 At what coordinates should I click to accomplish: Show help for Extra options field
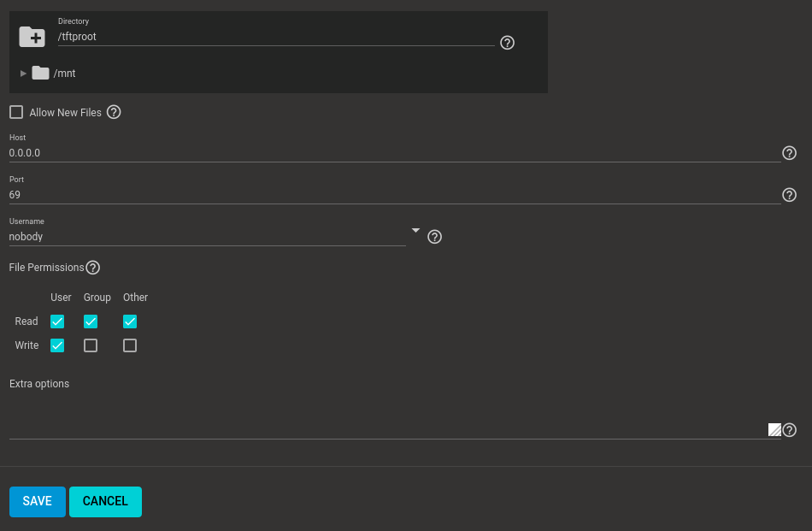click(789, 430)
